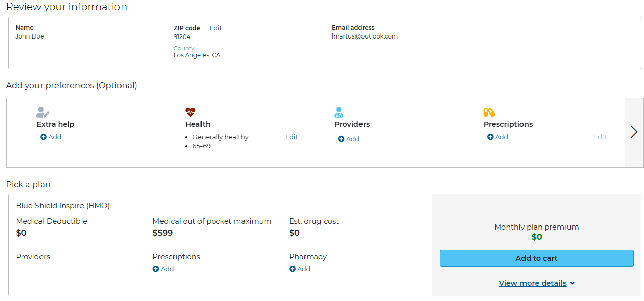Add Extra help preference

click(55, 137)
